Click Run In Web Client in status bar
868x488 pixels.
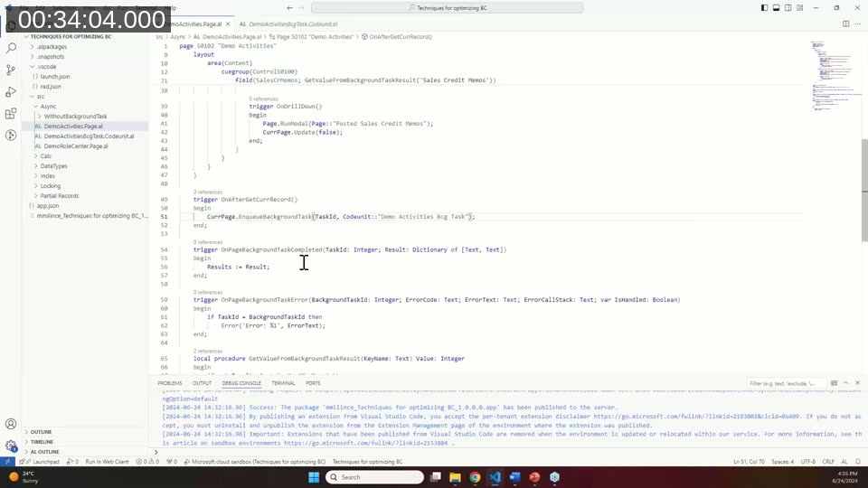[x=107, y=462]
